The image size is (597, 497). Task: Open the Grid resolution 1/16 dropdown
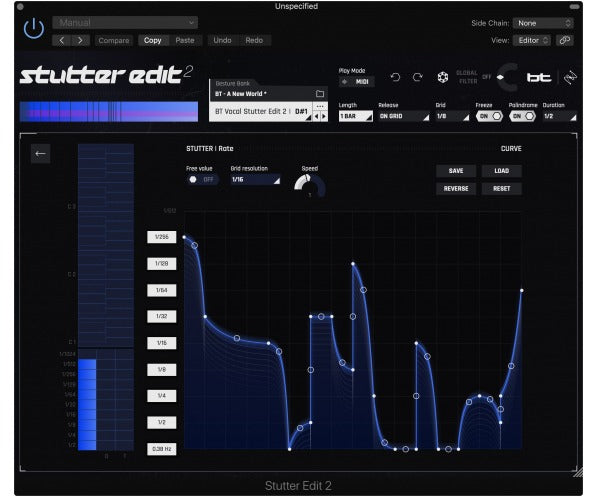click(x=255, y=179)
